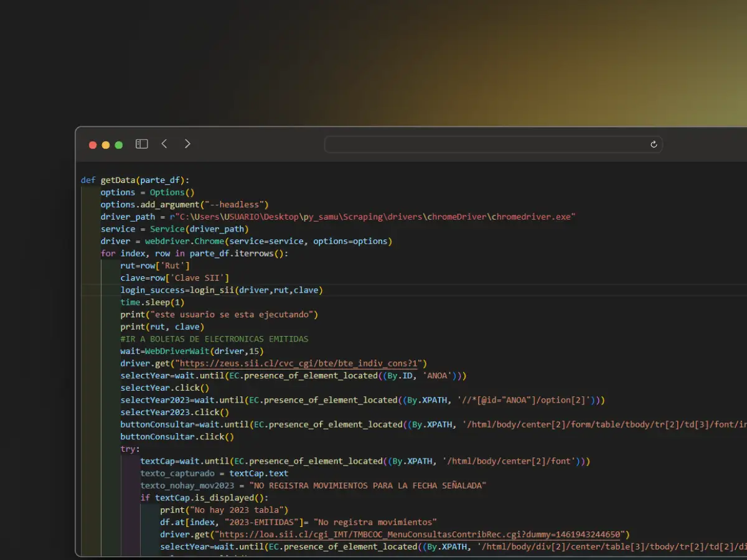Close the window with red button
Image resolution: width=747 pixels, height=560 pixels.
(x=93, y=145)
